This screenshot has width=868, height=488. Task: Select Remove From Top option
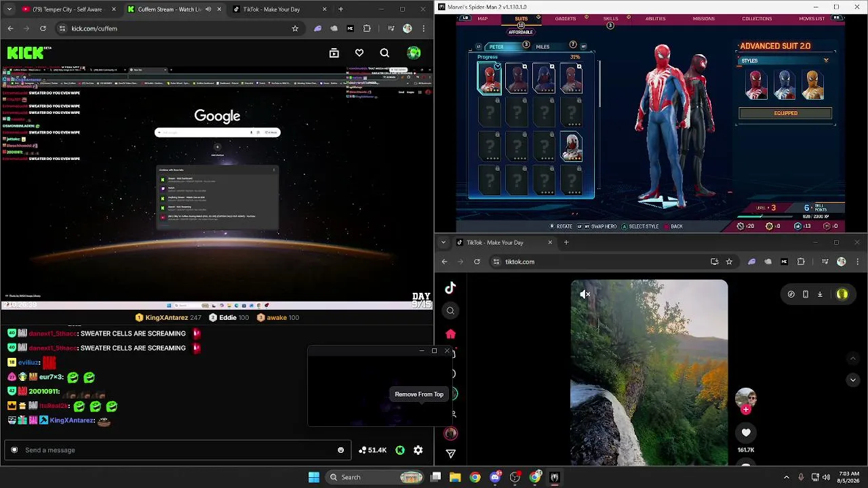pyautogui.click(x=419, y=394)
